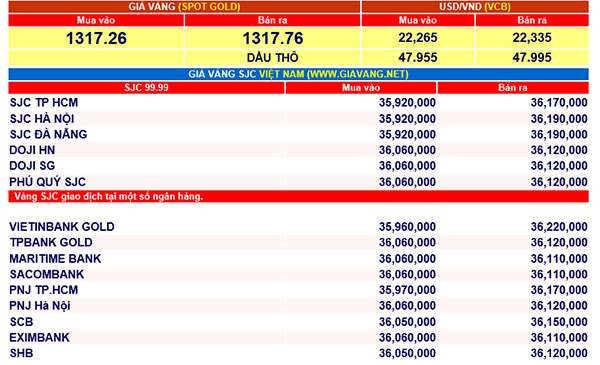Open the WWW.GIAVANG.NET blue banner
Image resolution: width=600 pixels, height=365 pixels.
click(298, 74)
